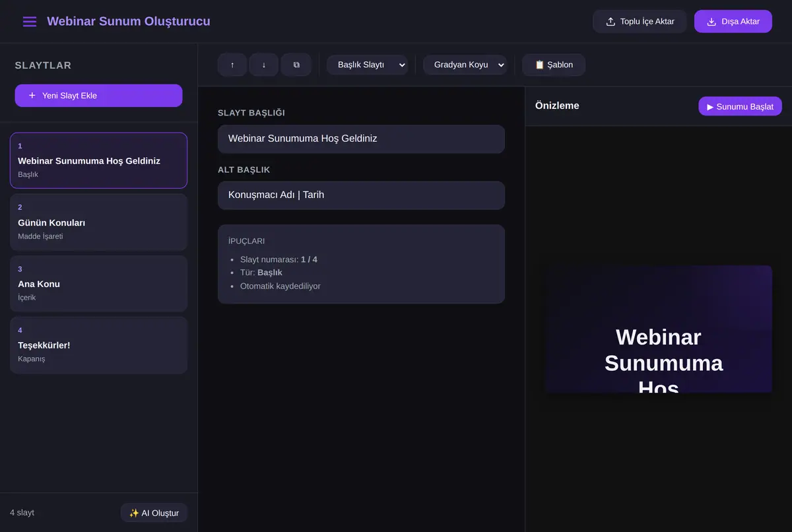Select slide 1 Webinar Sunumuma Hoş Geldiniz
The height and width of the screenshot is (532, 792).
click(98, 160)
